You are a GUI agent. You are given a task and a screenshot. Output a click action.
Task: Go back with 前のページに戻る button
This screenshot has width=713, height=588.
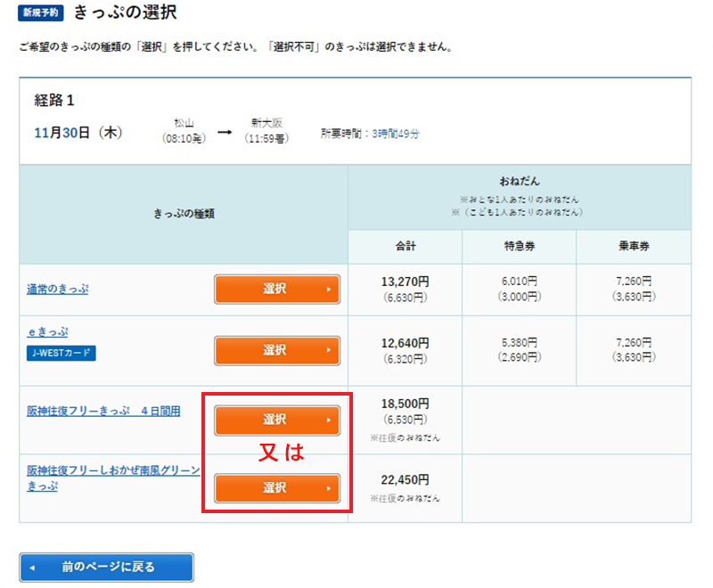coord(106,567)
